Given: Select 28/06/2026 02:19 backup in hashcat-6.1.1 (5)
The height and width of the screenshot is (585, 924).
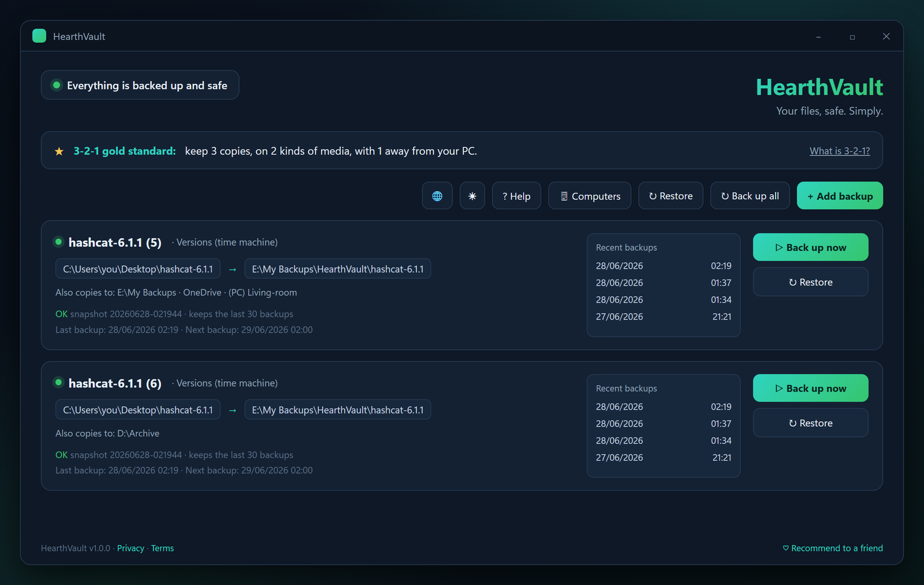Looking at the screenshot, I should tap(664, 266).
